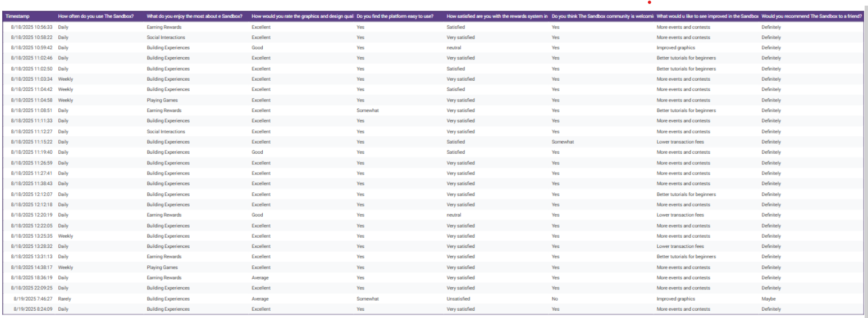Click "neutral" in the 12:20:19 row
Viewport: 868px width, 318px height.
[x=454, y=215]
